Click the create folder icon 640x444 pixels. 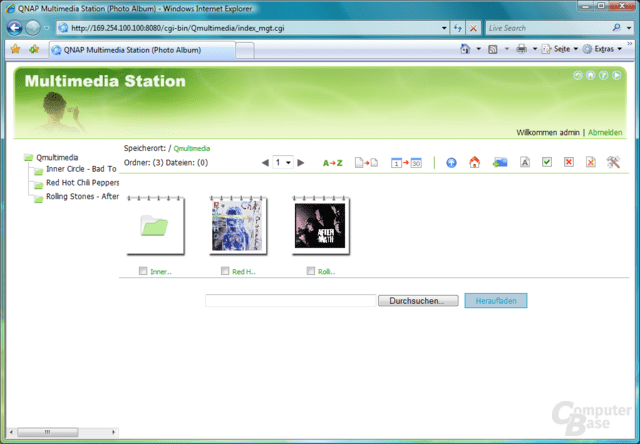coord(500,162)
